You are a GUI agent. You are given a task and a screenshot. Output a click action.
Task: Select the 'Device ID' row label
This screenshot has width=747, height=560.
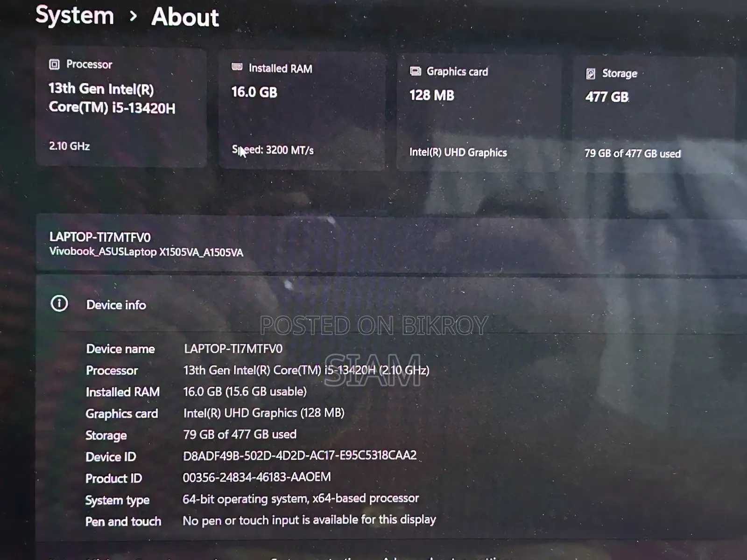tap(111, 457)
